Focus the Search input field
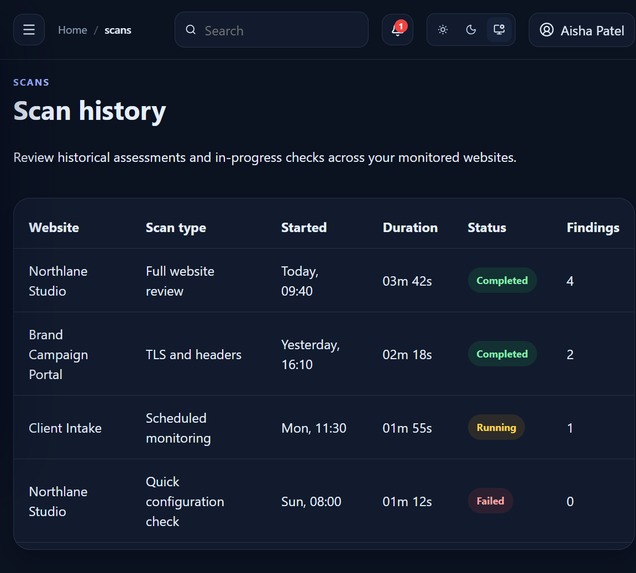This screenshot has height=573, width=636. pos(271,30)
